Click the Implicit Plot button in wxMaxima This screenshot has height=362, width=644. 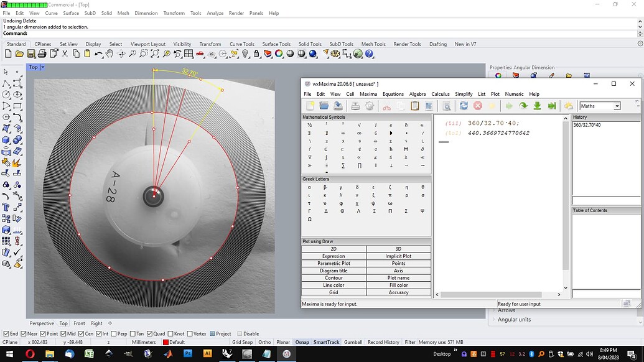point(399,256)
